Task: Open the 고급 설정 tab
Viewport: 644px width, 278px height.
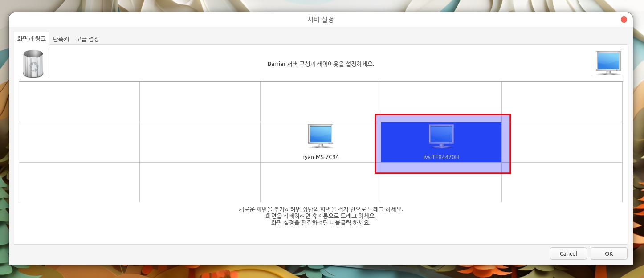Action: point(87,39)
